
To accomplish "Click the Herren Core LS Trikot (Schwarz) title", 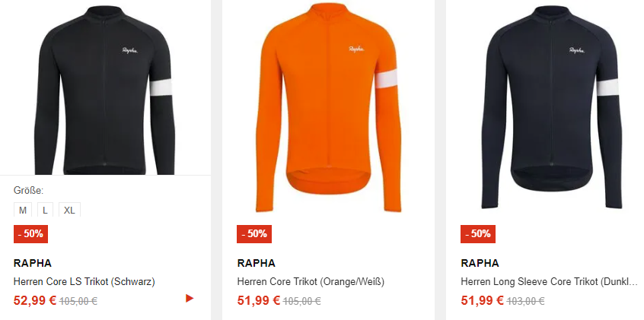I will [84, 282].
